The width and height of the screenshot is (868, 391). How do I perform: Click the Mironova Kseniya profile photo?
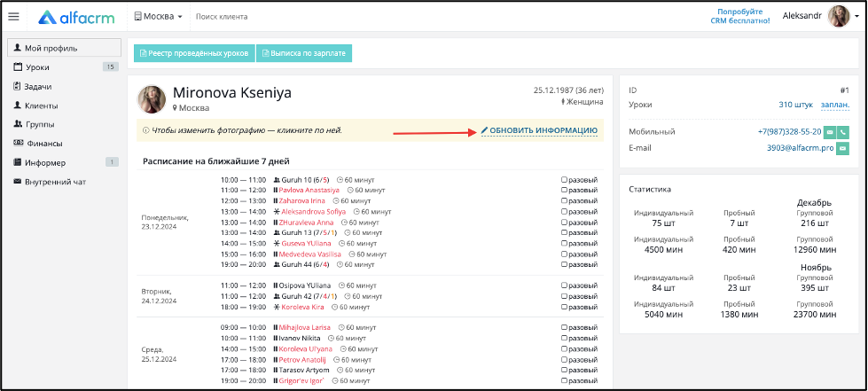coord(151,99)
